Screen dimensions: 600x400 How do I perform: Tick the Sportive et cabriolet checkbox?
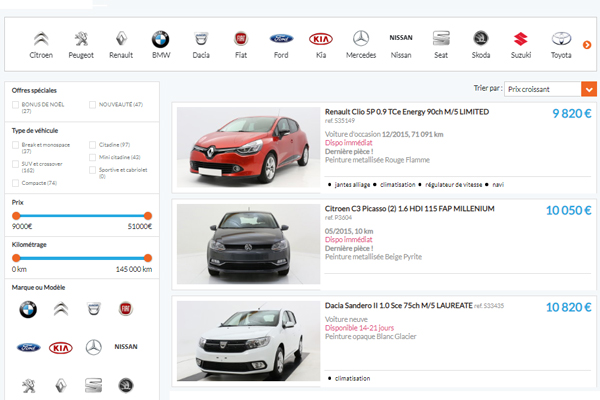(92, 170)
